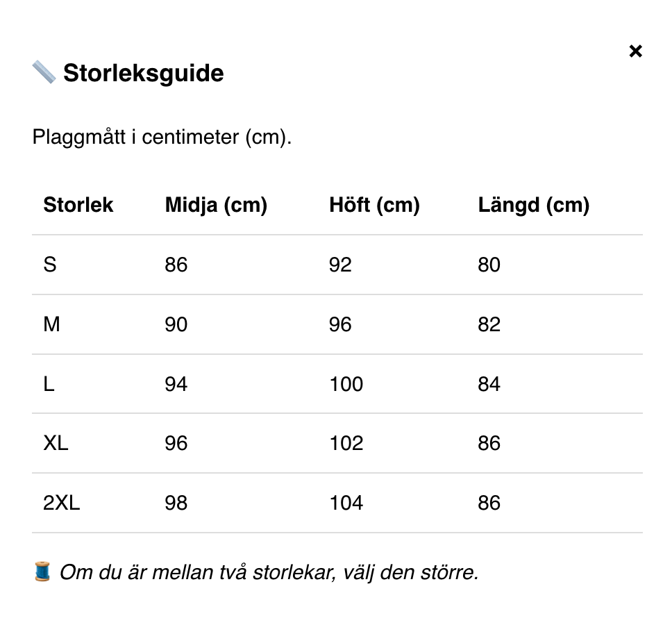The width and height of the screenshot is (672, 625).
Task: Click the thread spool icon near the note
Action: tap(40, 572)
